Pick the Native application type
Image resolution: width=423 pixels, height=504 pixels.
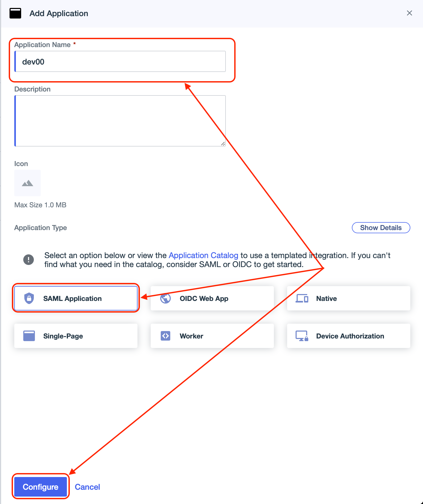pyautogui.click(x=349, y=298)
